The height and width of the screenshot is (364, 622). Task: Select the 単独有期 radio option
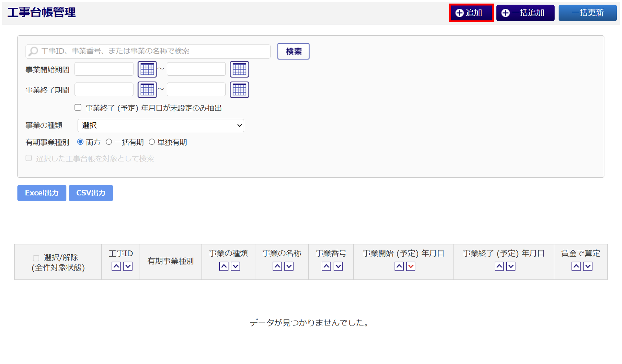(x=152, y=142)
